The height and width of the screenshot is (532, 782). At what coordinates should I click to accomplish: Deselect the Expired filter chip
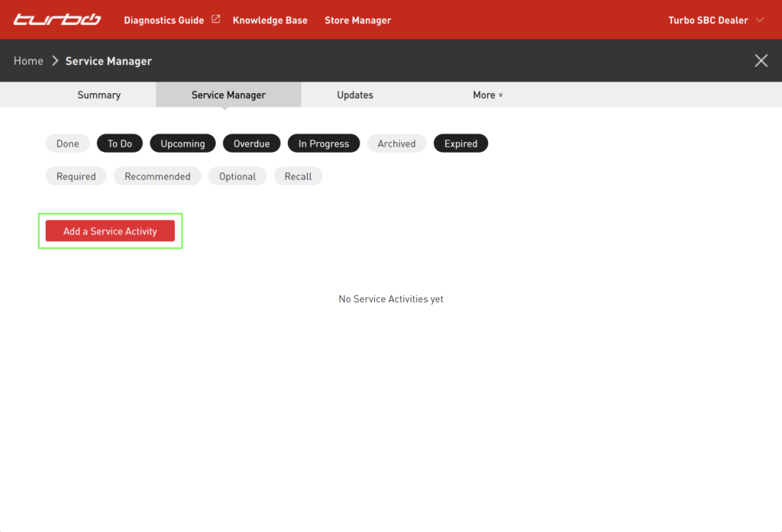coord(460,143)
